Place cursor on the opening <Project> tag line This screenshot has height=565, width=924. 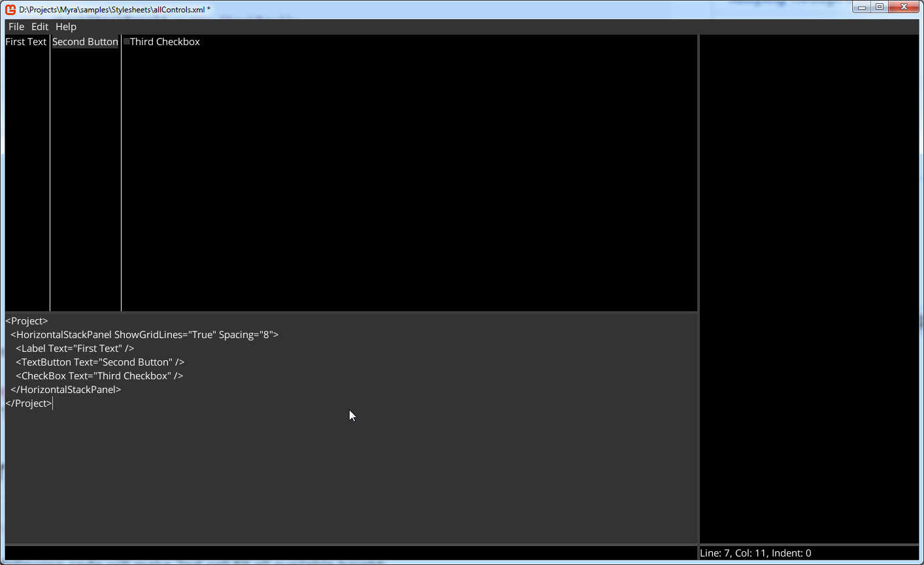(x=27, y=321)
